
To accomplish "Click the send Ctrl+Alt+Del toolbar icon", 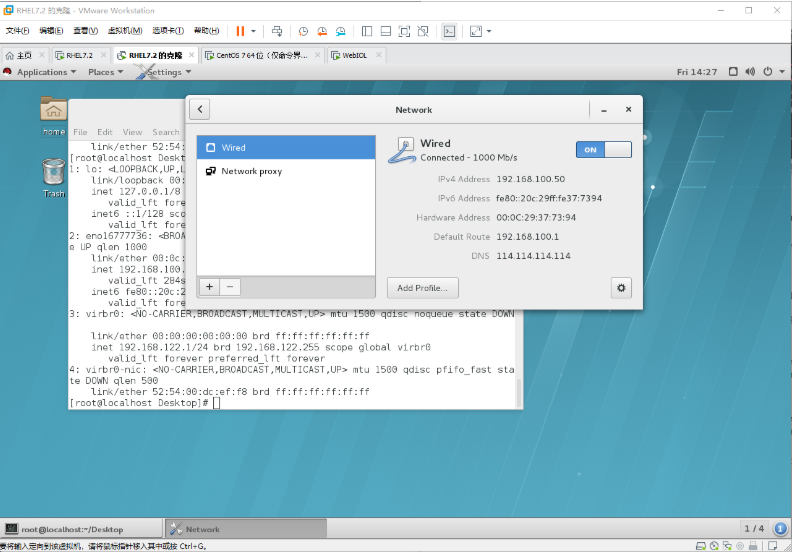I will coord(277,31).
